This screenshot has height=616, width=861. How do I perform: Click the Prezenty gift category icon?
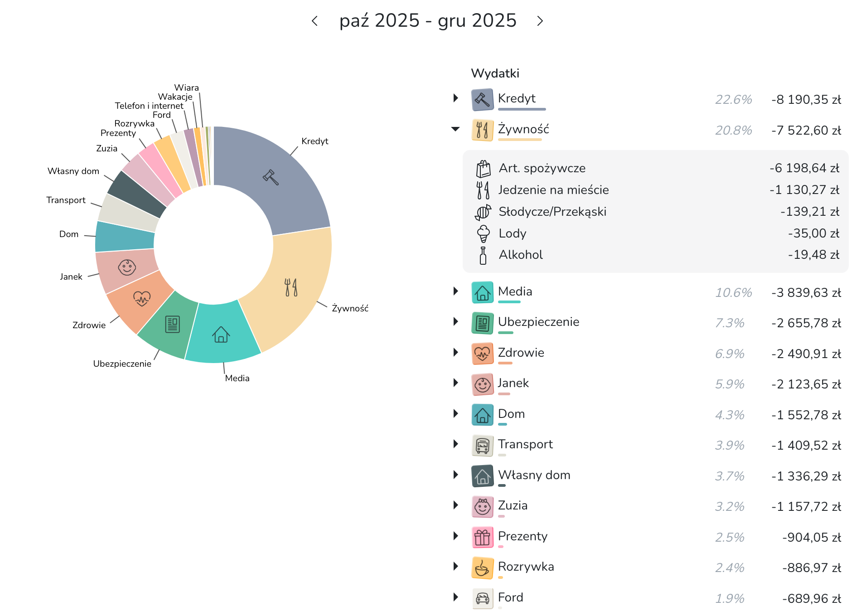[x=482, y=538]
